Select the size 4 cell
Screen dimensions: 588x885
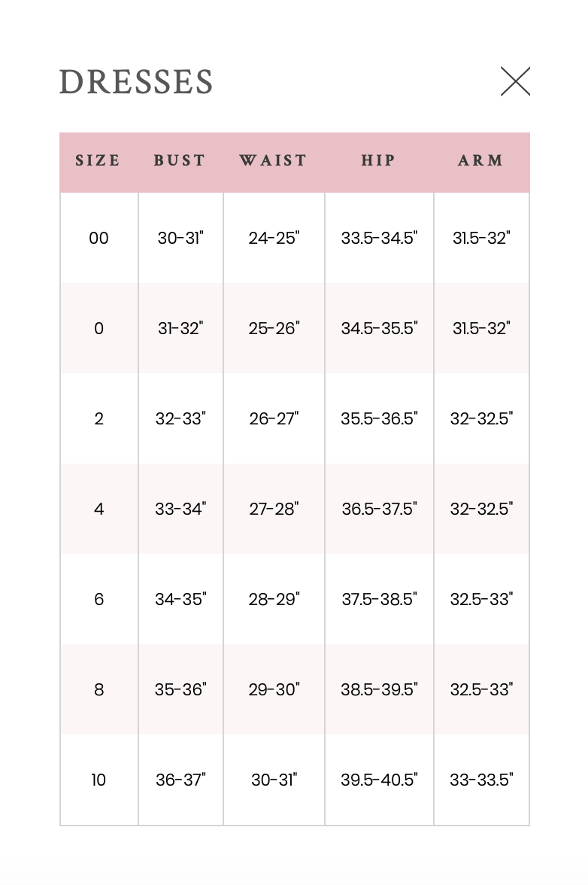99,509
